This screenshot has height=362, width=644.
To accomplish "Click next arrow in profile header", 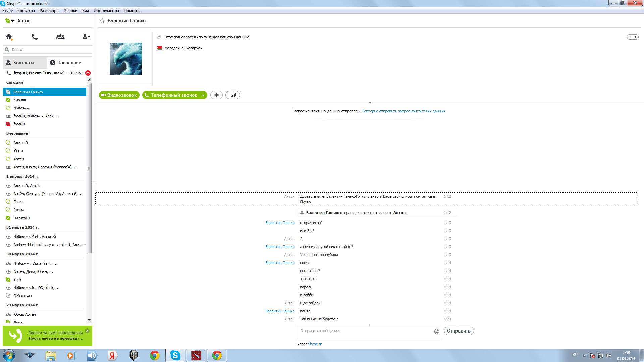I will pyautogui.click(x=636, y=37).
